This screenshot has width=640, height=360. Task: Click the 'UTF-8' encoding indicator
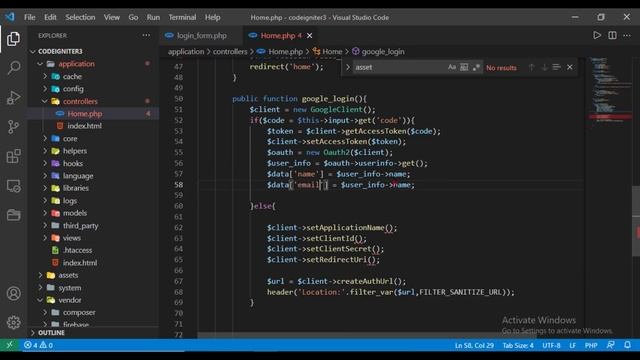tap(551, 345)
